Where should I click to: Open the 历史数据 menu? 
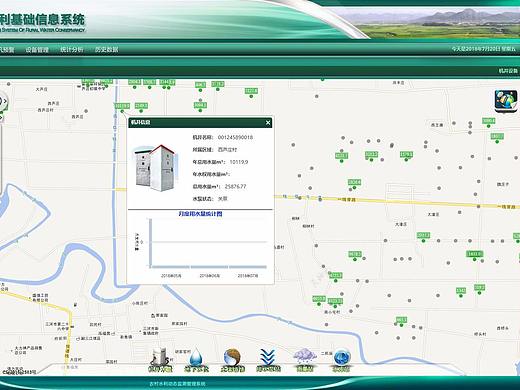[106, 50]
